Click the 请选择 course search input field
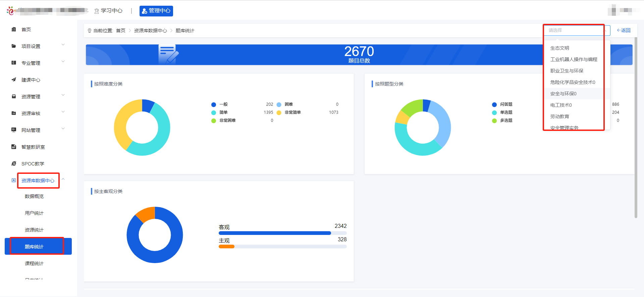Viewport: 644px width, 297px height. [x=573, y=30]
